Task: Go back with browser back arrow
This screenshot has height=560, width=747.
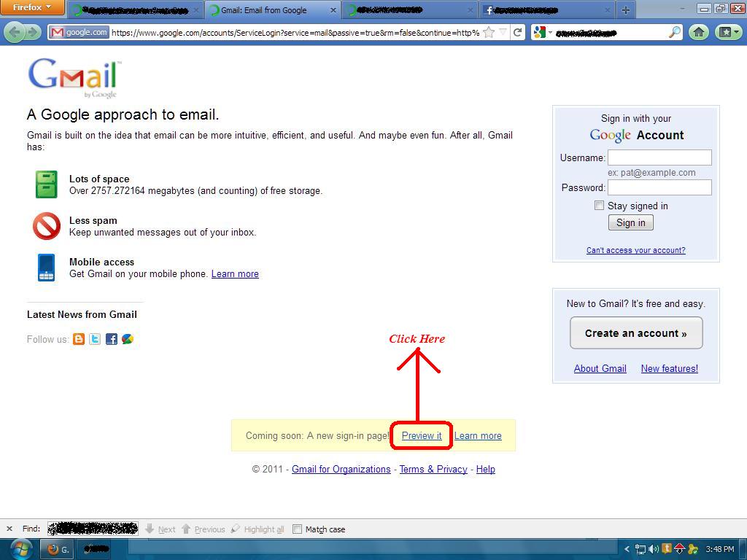Action: coord(15,32)
